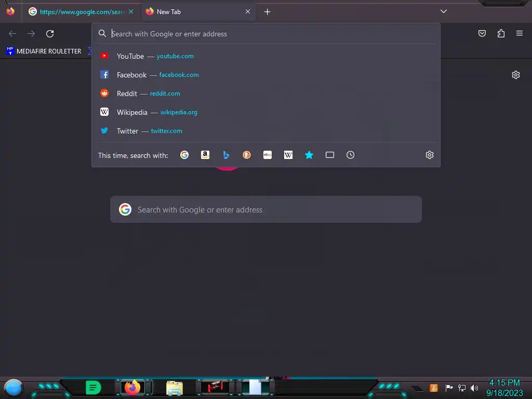Viewport: 532px width, 399px height.
Task: Choose the Facebook suggestion
Action: pyautogui.click(x=266, y=75)
